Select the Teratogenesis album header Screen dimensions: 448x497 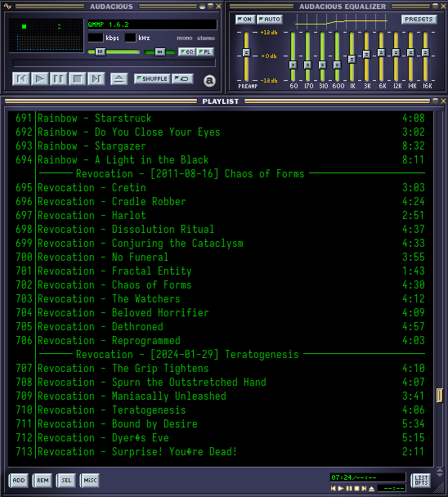pos(221,355)
